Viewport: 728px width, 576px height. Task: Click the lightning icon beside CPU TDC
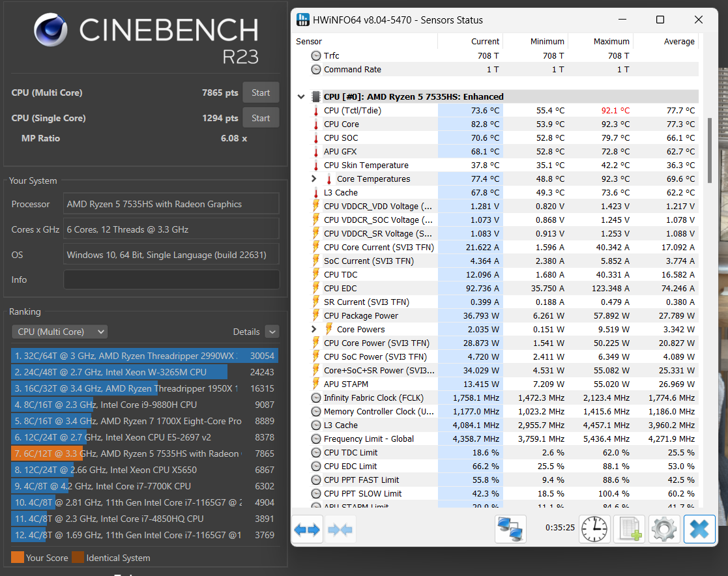(x=316, y=274)
